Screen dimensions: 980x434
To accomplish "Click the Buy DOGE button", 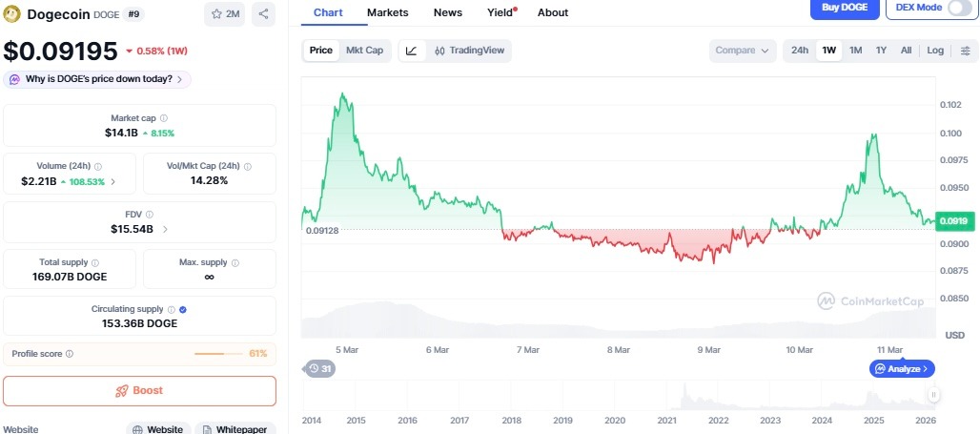I will pyautogui.click(x=844, y=8).
